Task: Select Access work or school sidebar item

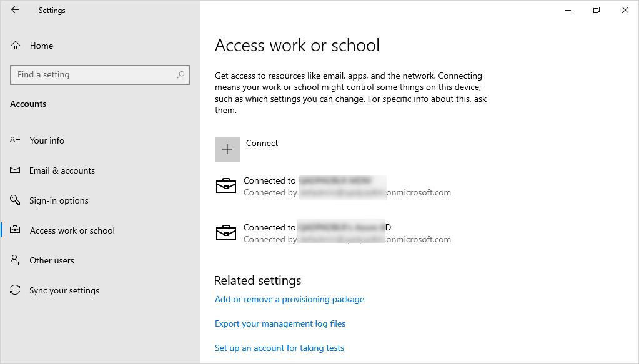Action: coord(72,230)
